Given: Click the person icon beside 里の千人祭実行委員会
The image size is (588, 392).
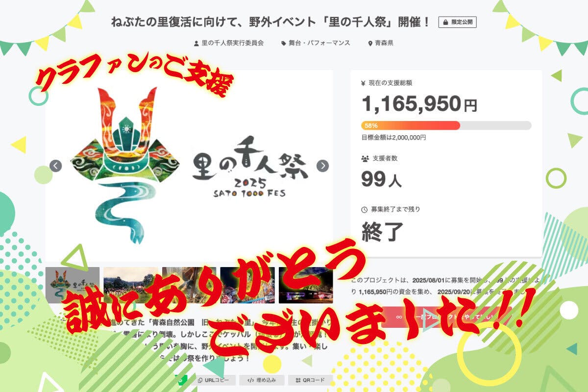Looking at the screenshot, I should (196, 43).
